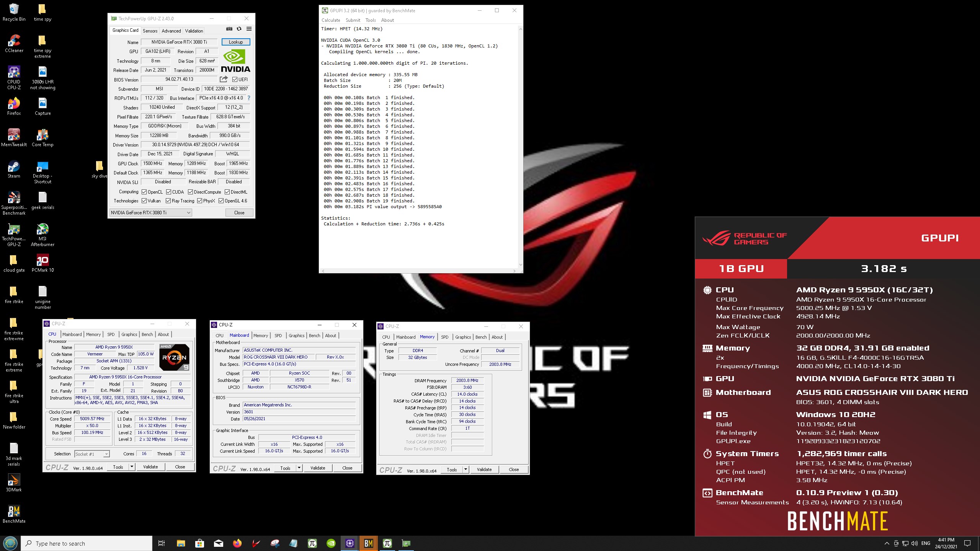Open 3DMark desktop icon
Viewport: 980px width, 551px height.
pyautogui.click(x=14, y=483)
